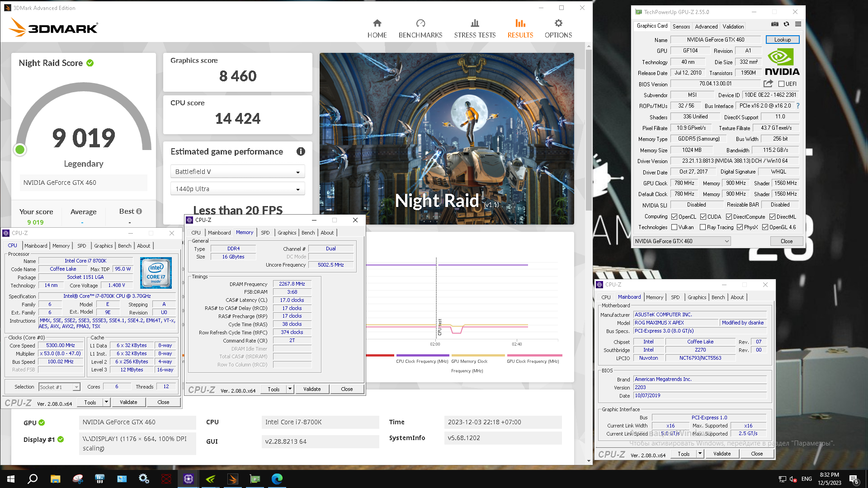Toggle the CUDA checkbox in GPU-Z
This screenshot has width=868, height=488.
[x=703, y=217]
